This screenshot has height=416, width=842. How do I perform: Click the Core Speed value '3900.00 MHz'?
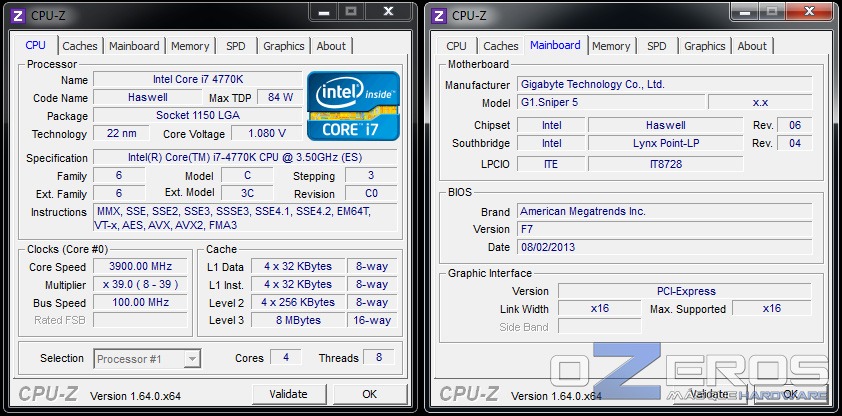pyautogui.click(x=140, y=266)
